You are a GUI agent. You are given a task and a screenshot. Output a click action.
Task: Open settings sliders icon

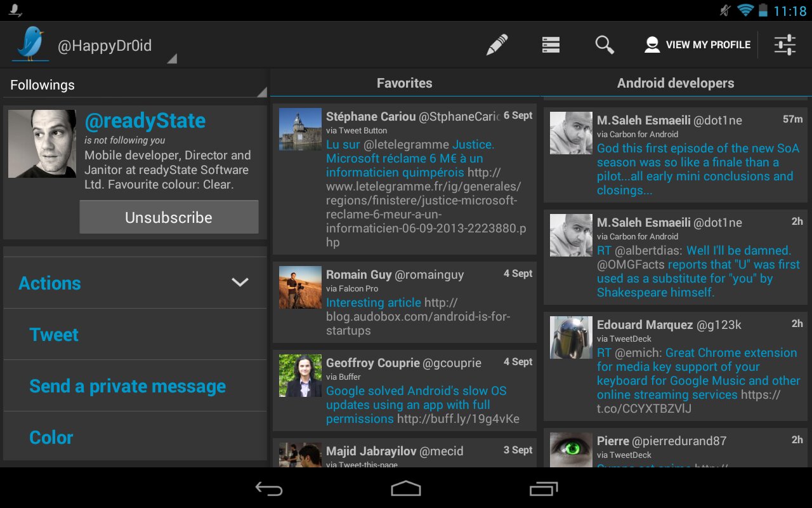tap(785, 44)
